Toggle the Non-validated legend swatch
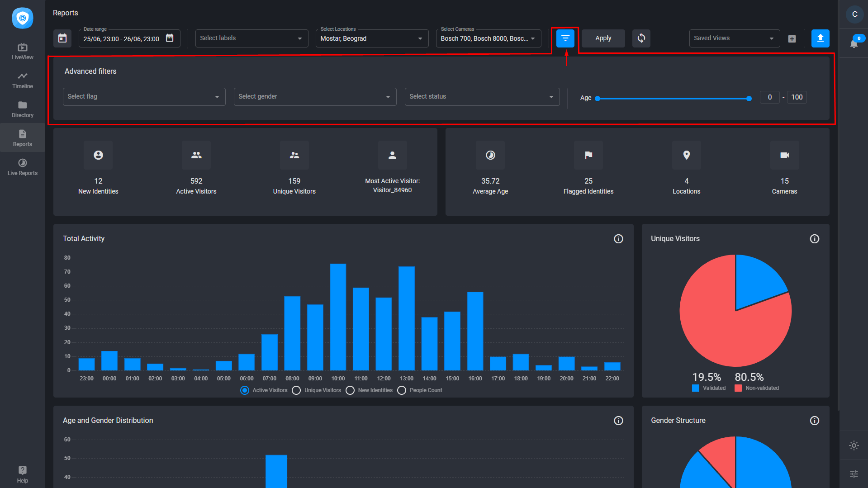The image size is (868, 488). pyautogui.click(x=738, y=388)
